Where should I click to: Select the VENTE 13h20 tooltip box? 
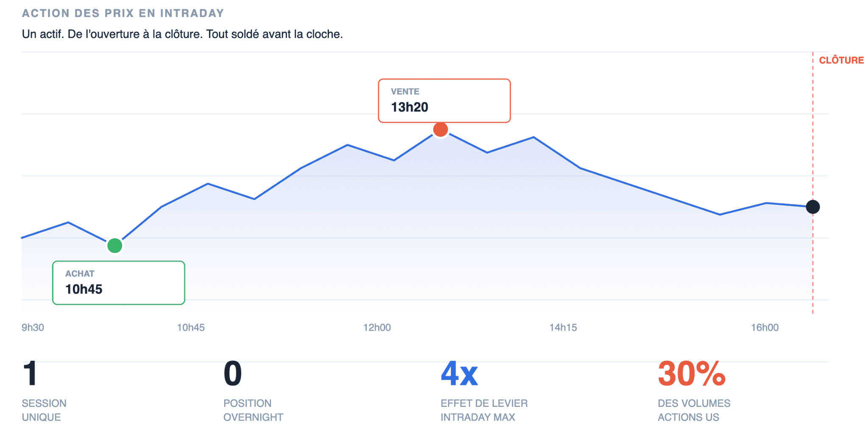[444, 101]
